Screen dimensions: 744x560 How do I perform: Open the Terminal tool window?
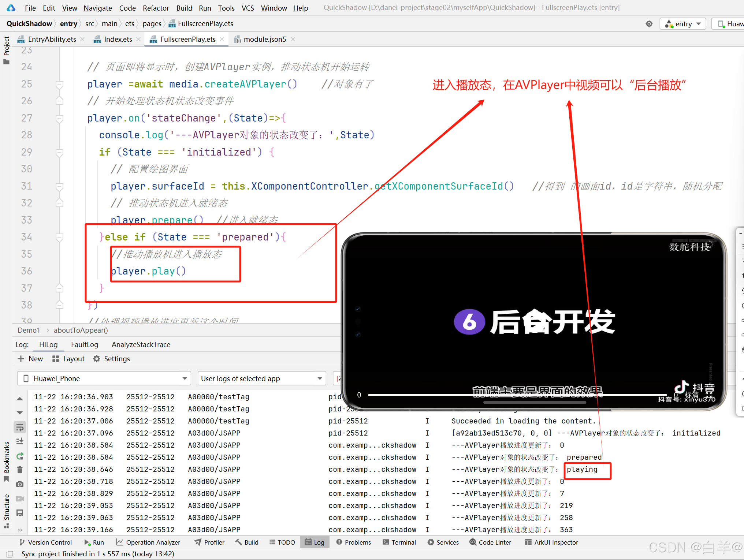399,542
